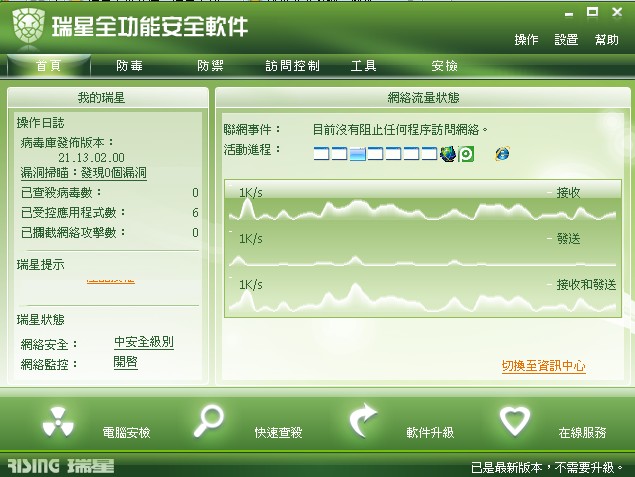Viewport: 635px width, 477px height.
Task: Switch to the 工具 tab
Action: (x=363, y=66)
